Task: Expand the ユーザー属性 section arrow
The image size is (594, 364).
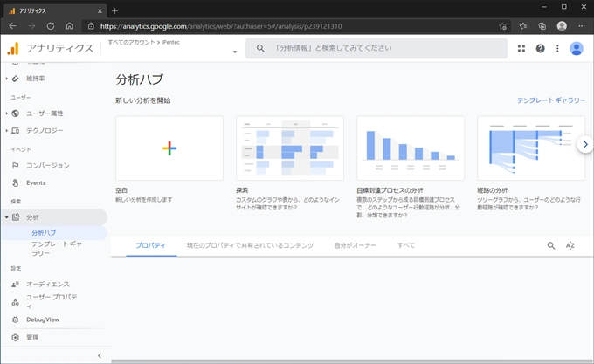Action: pos(6,113)
